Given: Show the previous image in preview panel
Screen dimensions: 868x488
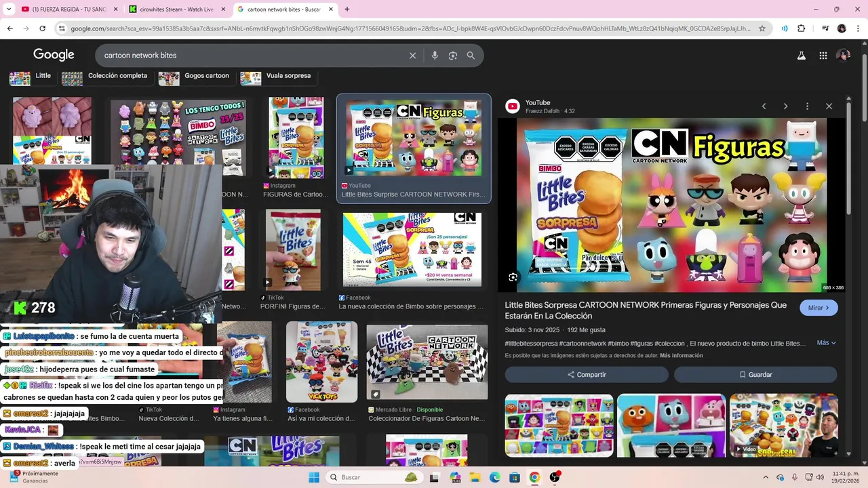Looking at the screenshot, I should point(764,106).
